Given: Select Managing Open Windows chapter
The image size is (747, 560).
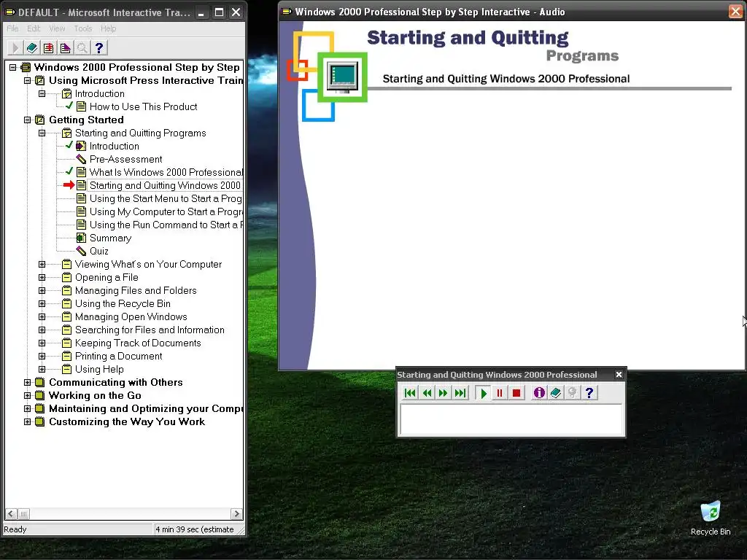Looking at the screenshot, I should [131, 316].
